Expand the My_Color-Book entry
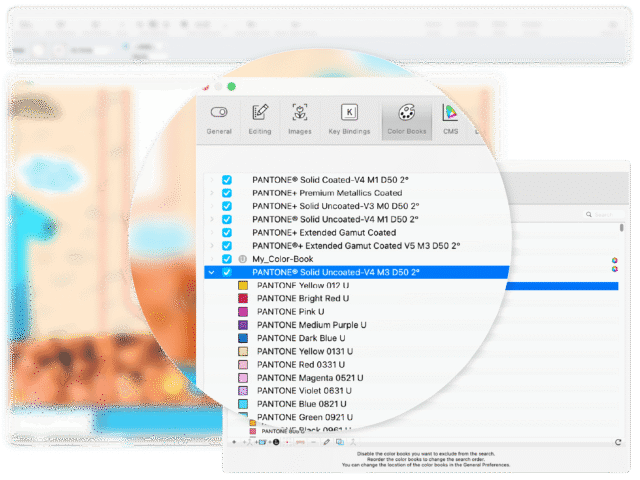The height and width of the screenshot is (480, 640). tap(212, 259)
